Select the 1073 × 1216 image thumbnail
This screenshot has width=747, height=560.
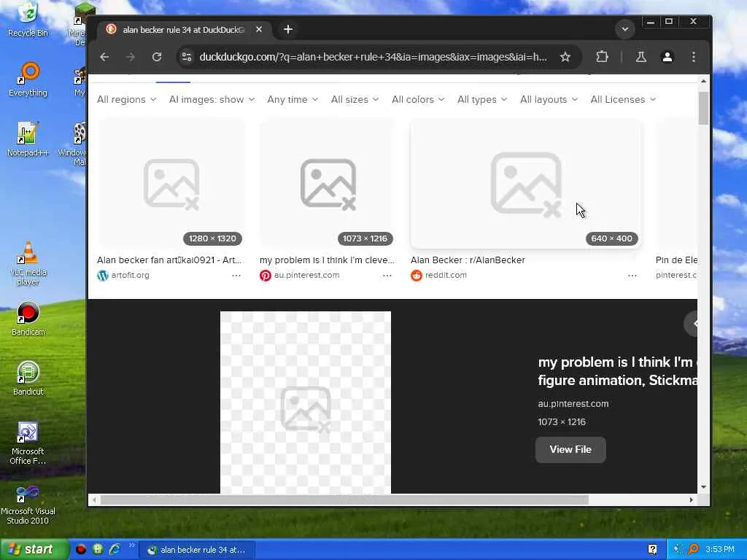coord(328,184)
